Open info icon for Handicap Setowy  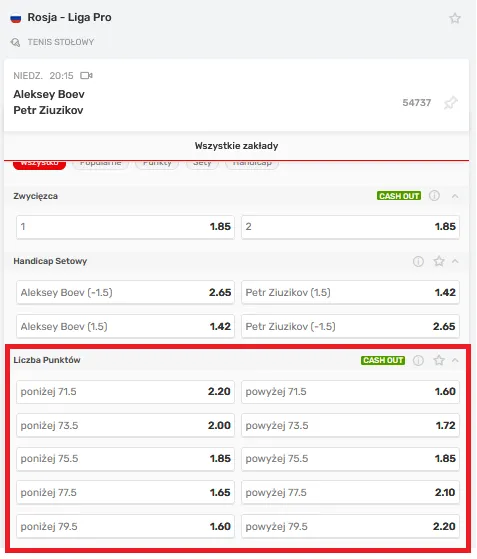coord(418,261)
